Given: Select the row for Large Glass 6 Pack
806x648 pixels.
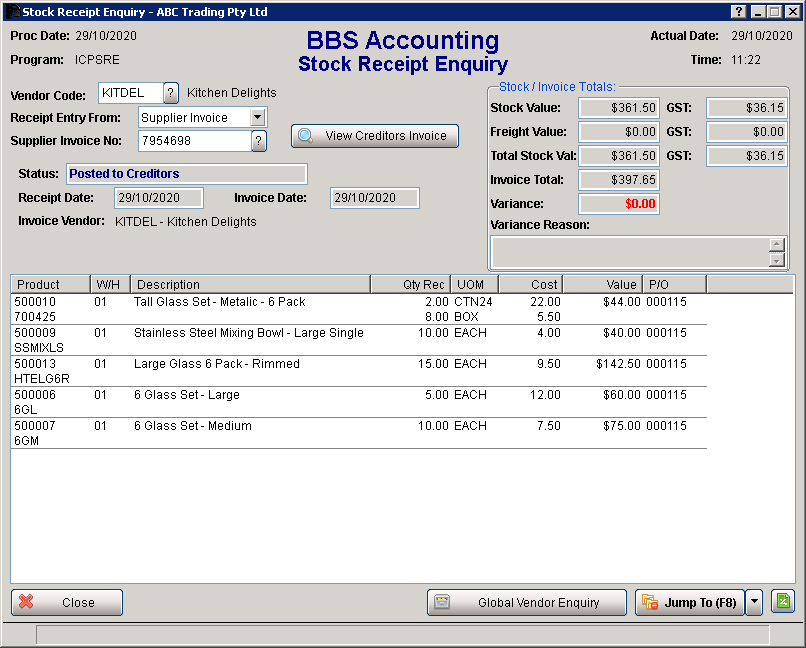Looking at the screenshot, I should (250, 364).
